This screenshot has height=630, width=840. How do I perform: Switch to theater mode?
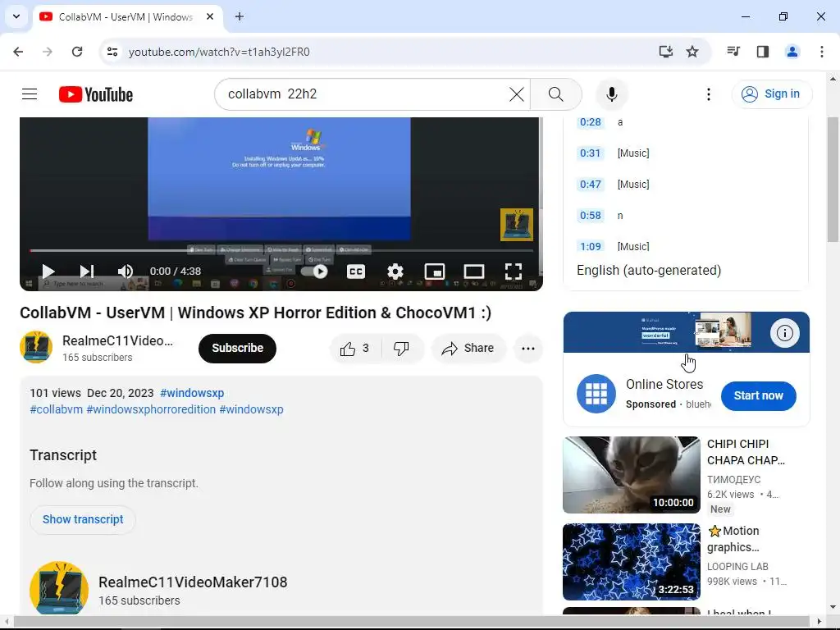(474, 272)
